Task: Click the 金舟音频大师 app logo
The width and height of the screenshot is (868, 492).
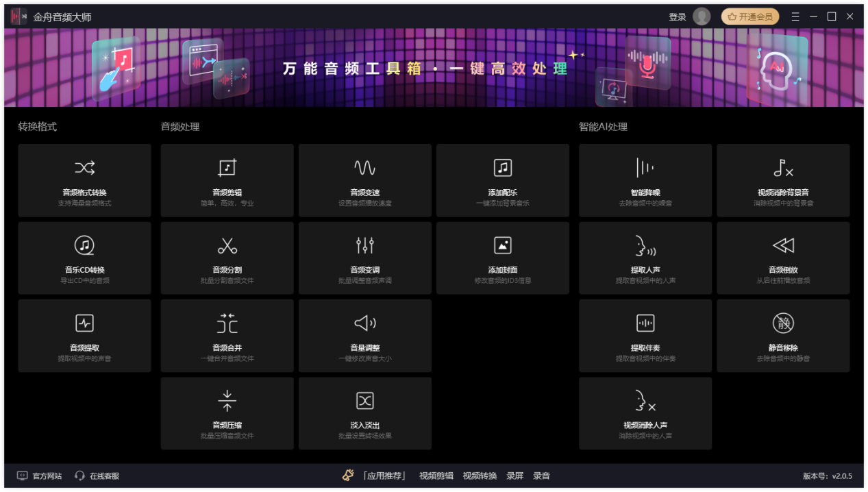Action: point(18,16)
